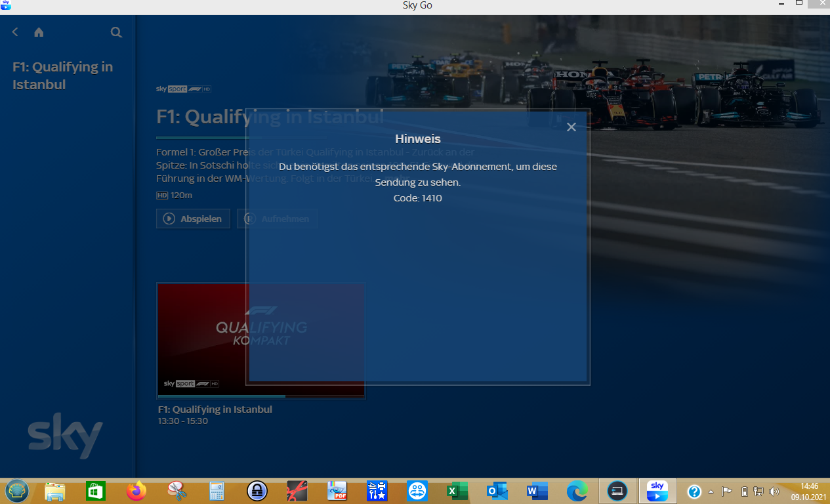
Task: Click the Abspielen button
Action: point(193,219)
